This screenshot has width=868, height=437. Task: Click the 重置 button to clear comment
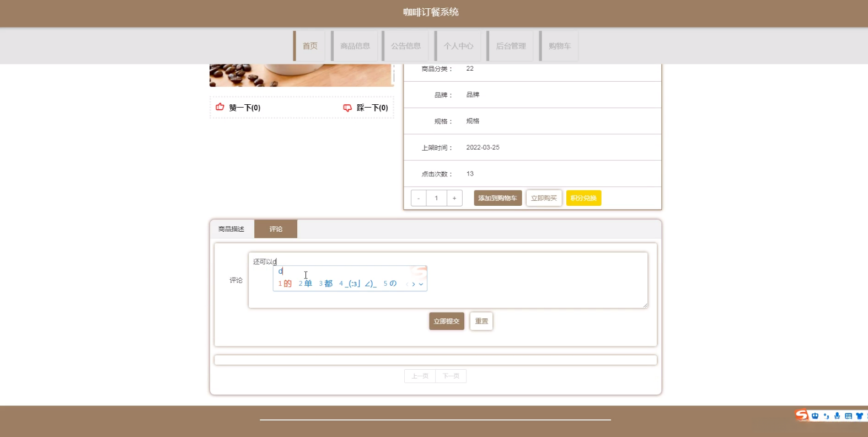click(x=481, y=321)
